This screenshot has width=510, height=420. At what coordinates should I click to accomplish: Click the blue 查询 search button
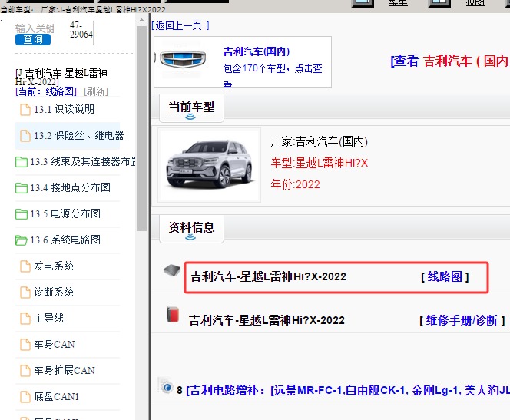point(33,39)
